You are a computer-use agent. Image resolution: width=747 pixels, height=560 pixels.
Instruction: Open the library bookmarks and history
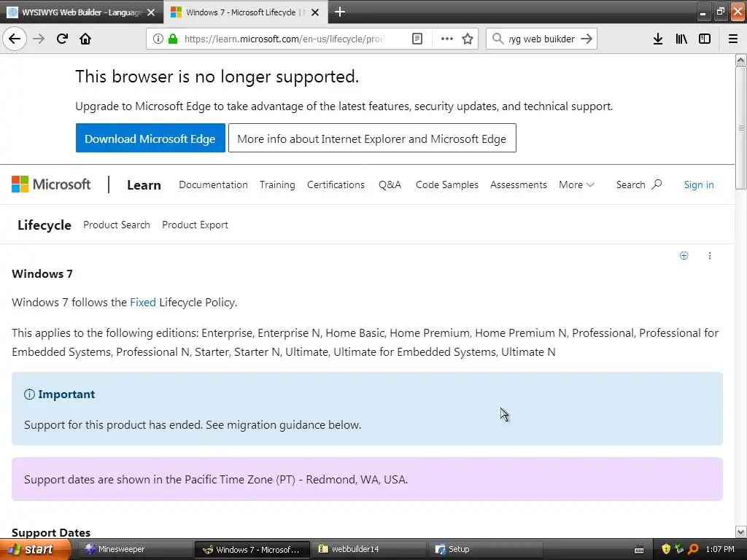(681, 39)
